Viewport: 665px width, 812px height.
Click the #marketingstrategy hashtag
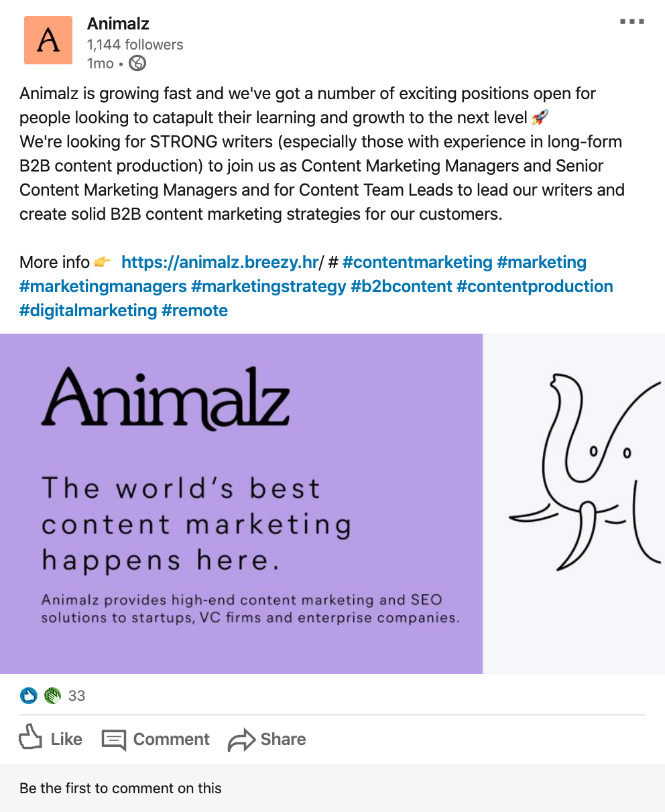[269, 286]
